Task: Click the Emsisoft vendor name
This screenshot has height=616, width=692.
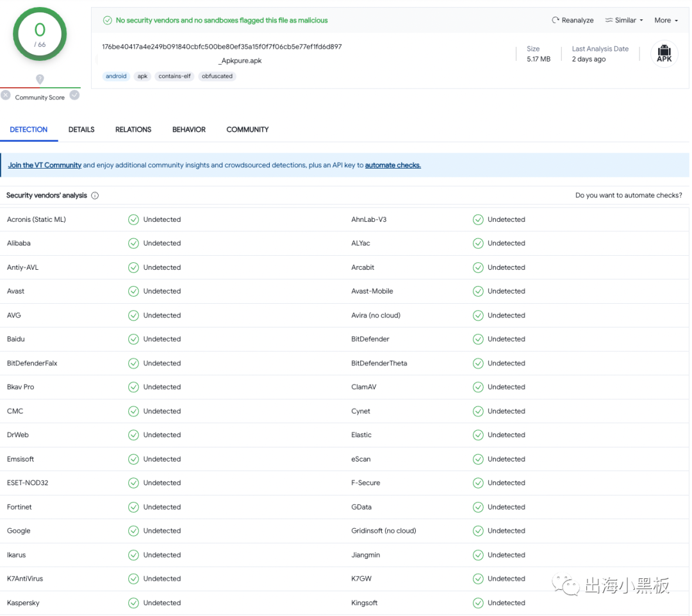Action: pyautogui.click(x=21, y=459)
